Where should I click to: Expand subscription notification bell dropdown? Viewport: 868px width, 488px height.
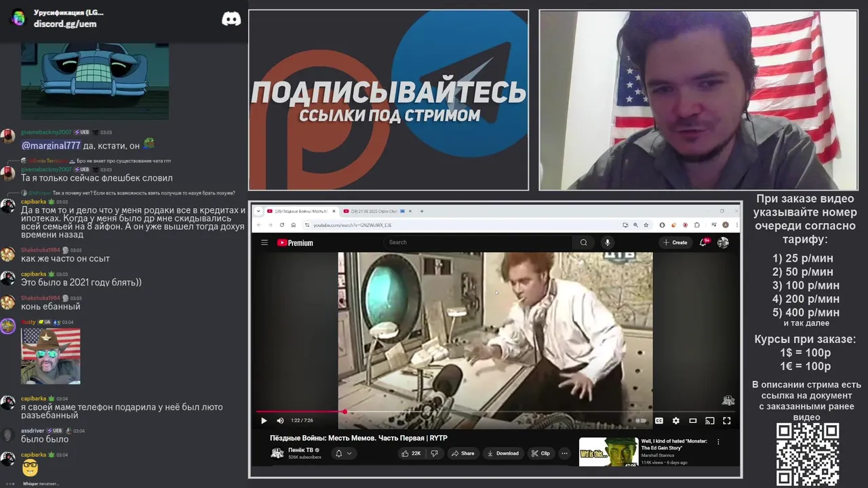(343, 453)
